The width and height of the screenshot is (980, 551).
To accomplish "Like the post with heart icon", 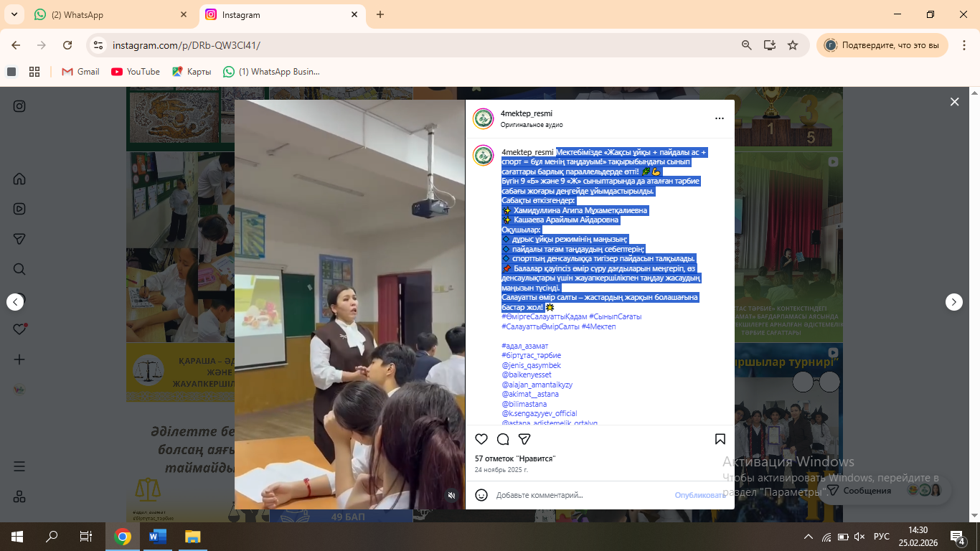I will (x=481, y=439).
